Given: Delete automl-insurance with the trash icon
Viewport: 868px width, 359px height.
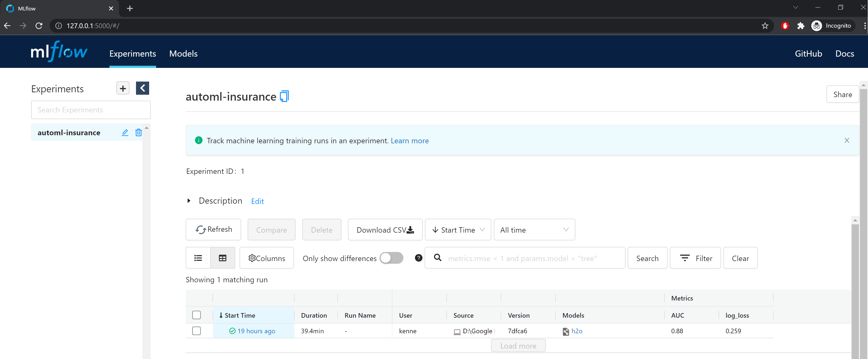Looking at the screenshot, I should 138,133.
